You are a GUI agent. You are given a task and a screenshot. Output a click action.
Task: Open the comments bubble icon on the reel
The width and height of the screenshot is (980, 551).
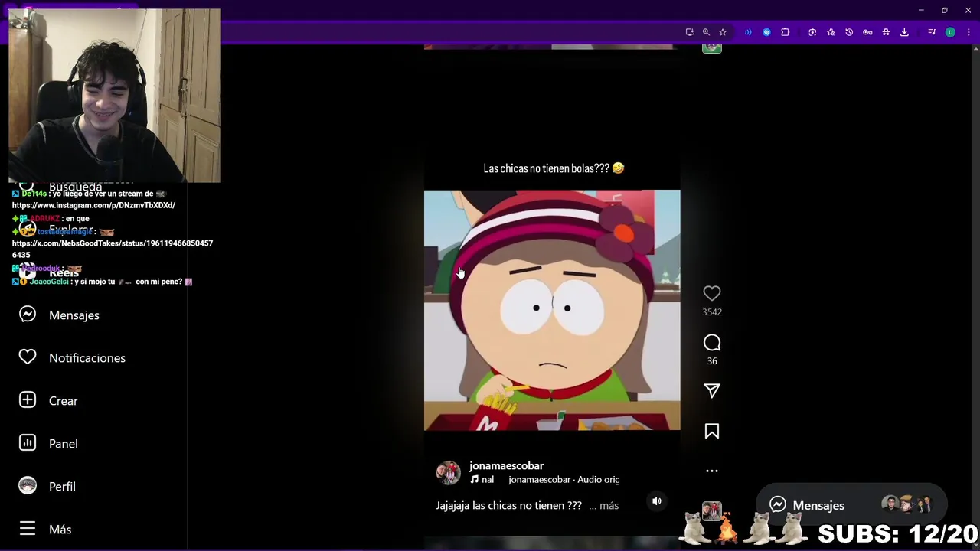[712, 343]
